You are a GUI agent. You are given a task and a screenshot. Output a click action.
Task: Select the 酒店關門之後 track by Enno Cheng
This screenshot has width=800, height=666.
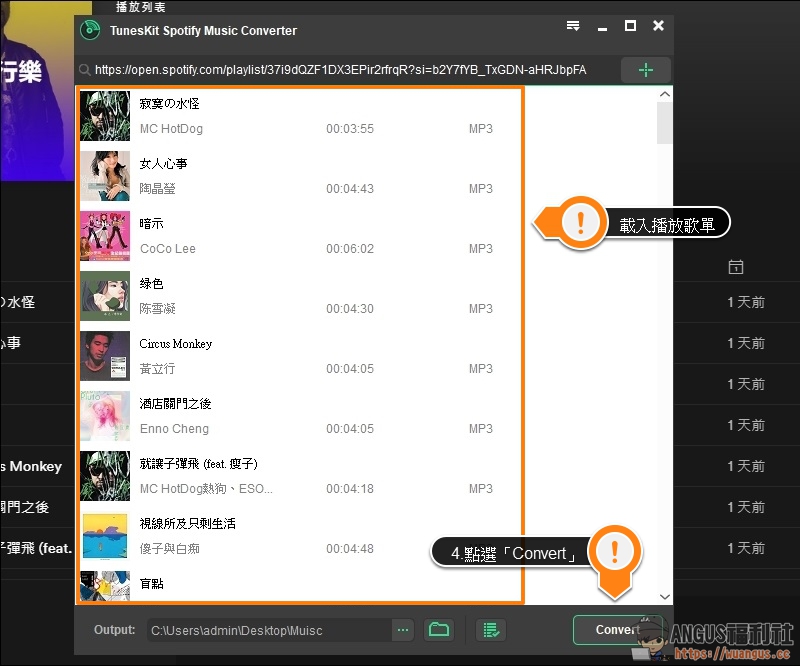(300, 416)
